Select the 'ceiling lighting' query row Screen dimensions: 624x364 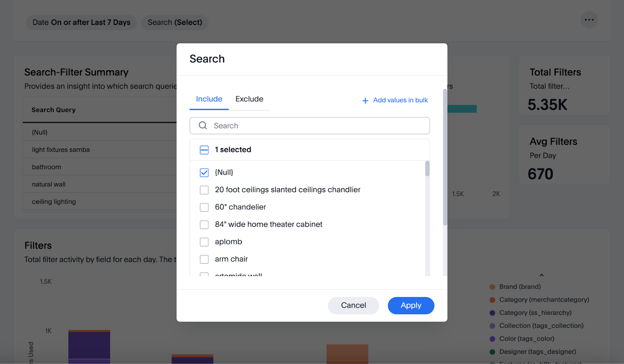tap(100, 201)
